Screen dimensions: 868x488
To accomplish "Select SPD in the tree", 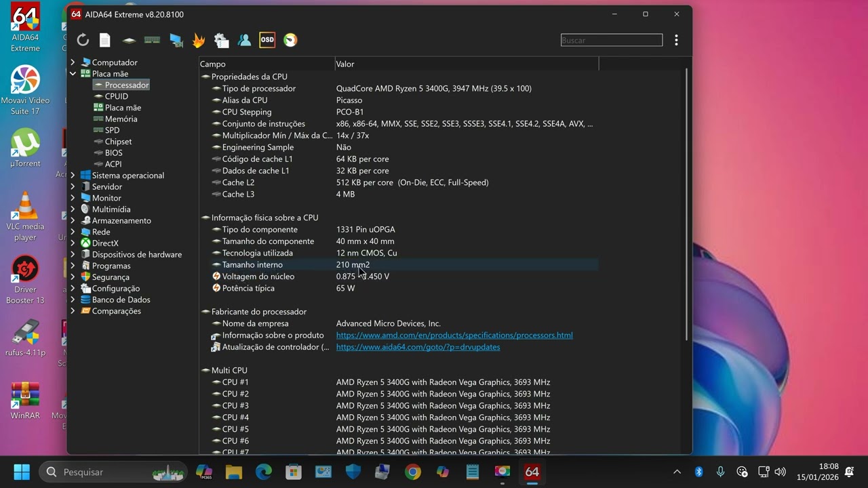I will [112, 130].
